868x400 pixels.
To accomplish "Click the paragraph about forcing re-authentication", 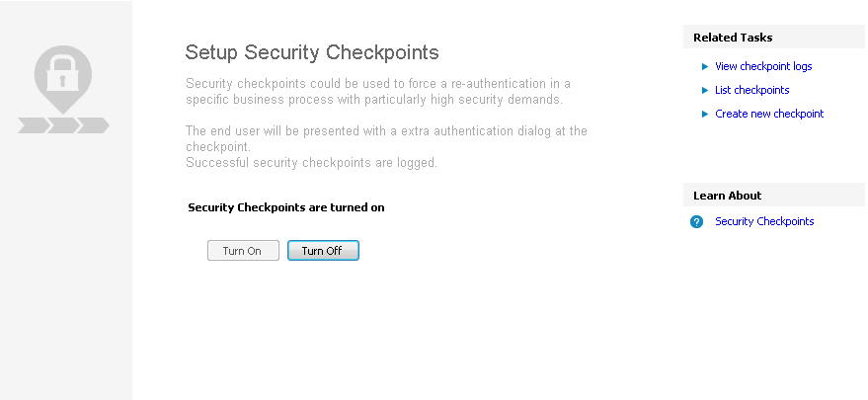I will coord(377,92).
